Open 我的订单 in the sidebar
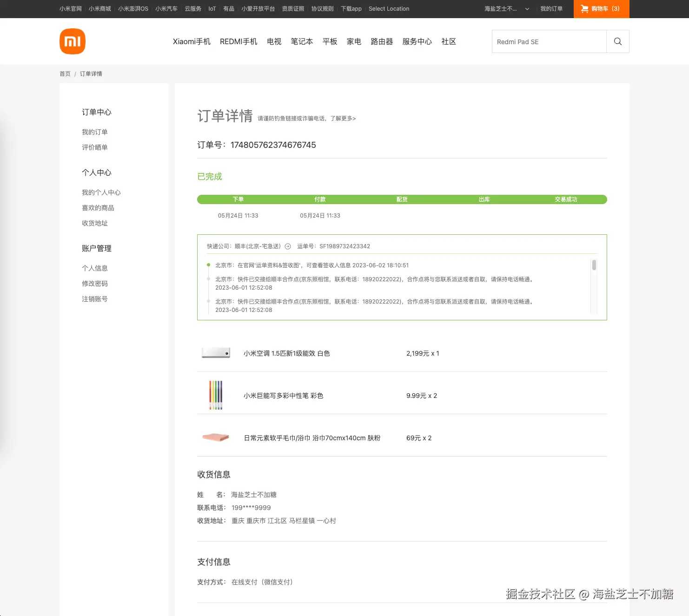The image size is (689, 616). [95, 132]
